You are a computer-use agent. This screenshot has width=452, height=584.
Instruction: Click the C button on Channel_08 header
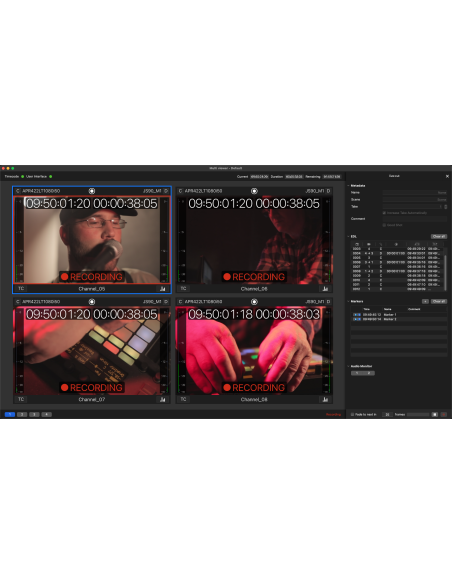[x=180, y=302]
